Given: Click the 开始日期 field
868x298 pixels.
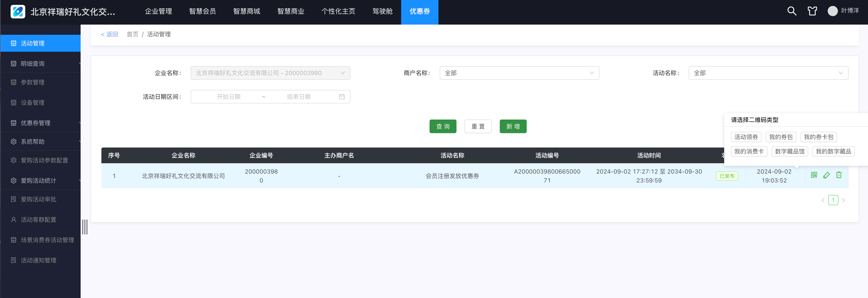Looking at the screenshot, I should click(228, 97).
